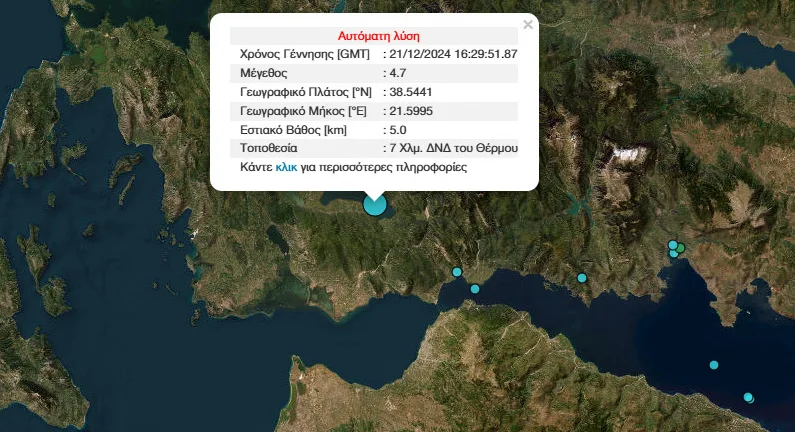Click the cyan marker just below the green marker
Image resolution: width=795 pixels, height=432 pixels.
pos(675,254)
